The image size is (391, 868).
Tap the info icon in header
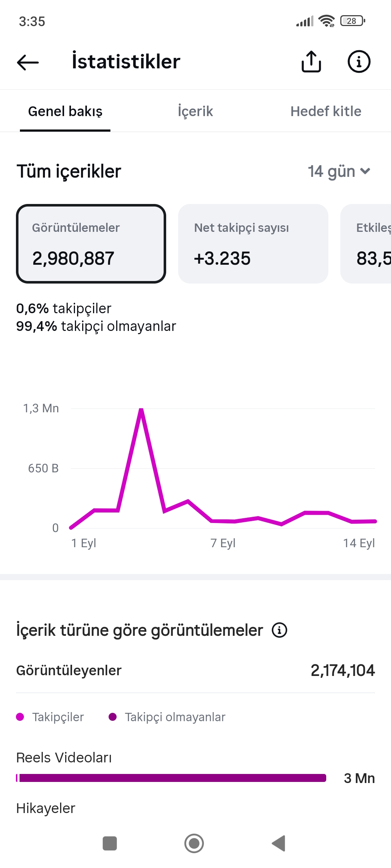click(x=359, y=61)
